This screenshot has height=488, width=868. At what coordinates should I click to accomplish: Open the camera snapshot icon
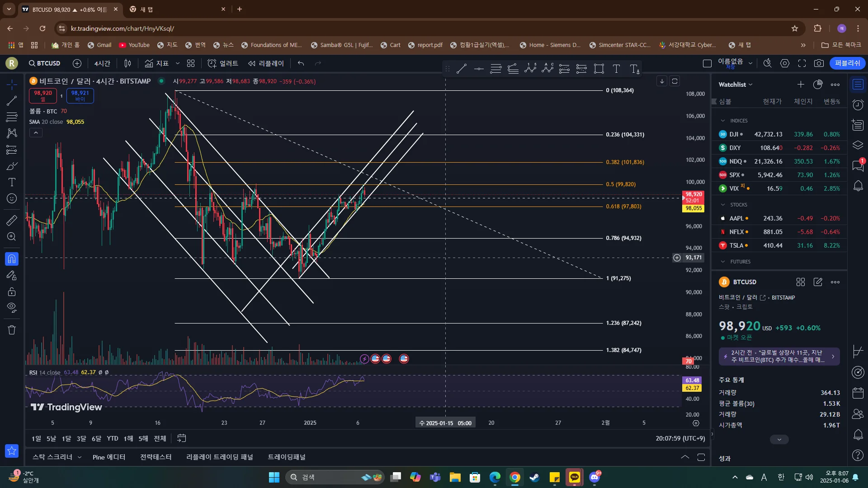click(x=819, y=63)
